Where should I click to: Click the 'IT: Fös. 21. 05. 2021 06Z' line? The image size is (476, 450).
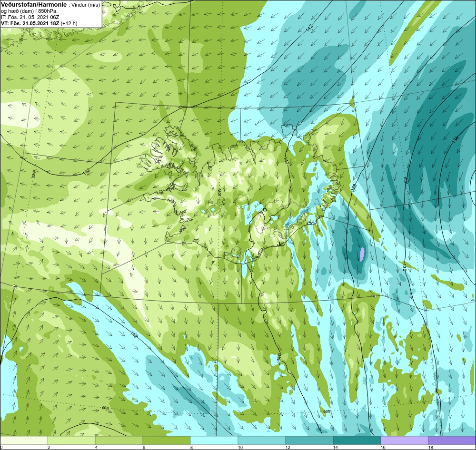pos(30,18)
